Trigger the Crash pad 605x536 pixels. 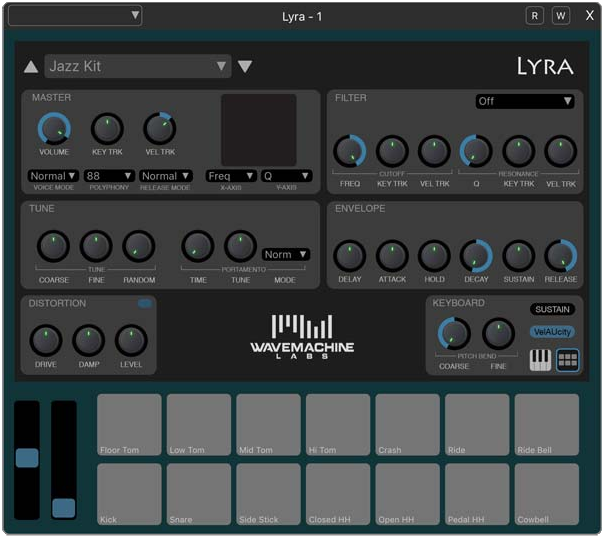coord(407,424)
